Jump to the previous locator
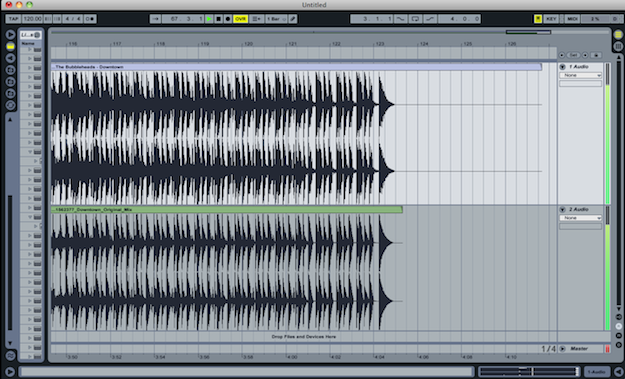Viewport: 625px width, 379px height. pos(562,55)
